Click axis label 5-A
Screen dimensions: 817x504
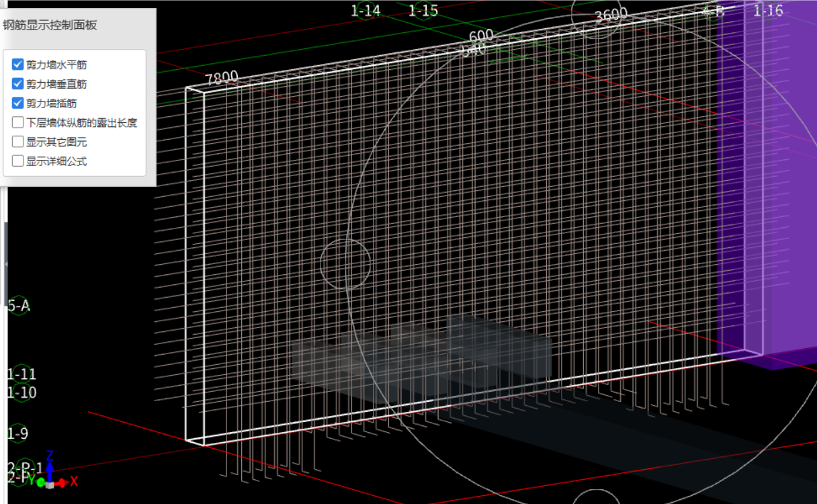[19, 306]
